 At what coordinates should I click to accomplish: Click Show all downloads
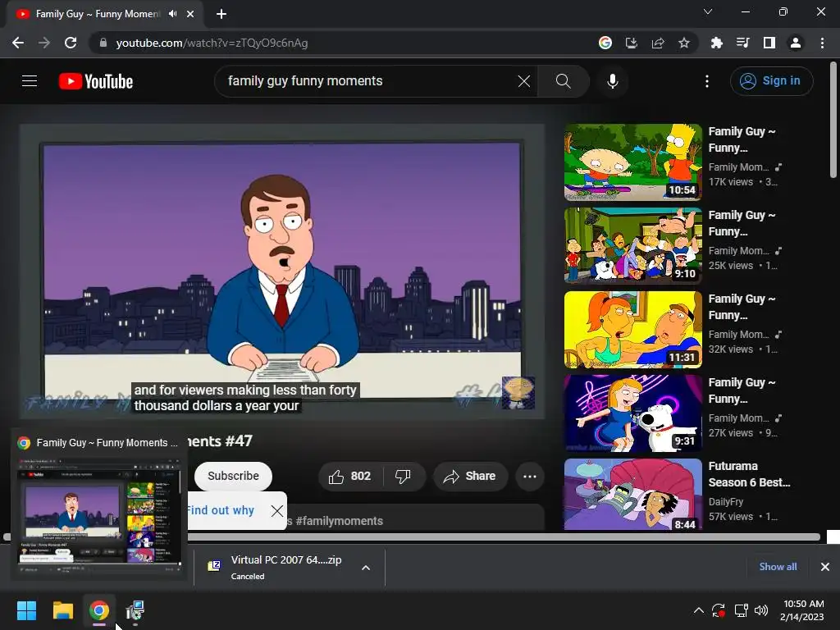778,566
